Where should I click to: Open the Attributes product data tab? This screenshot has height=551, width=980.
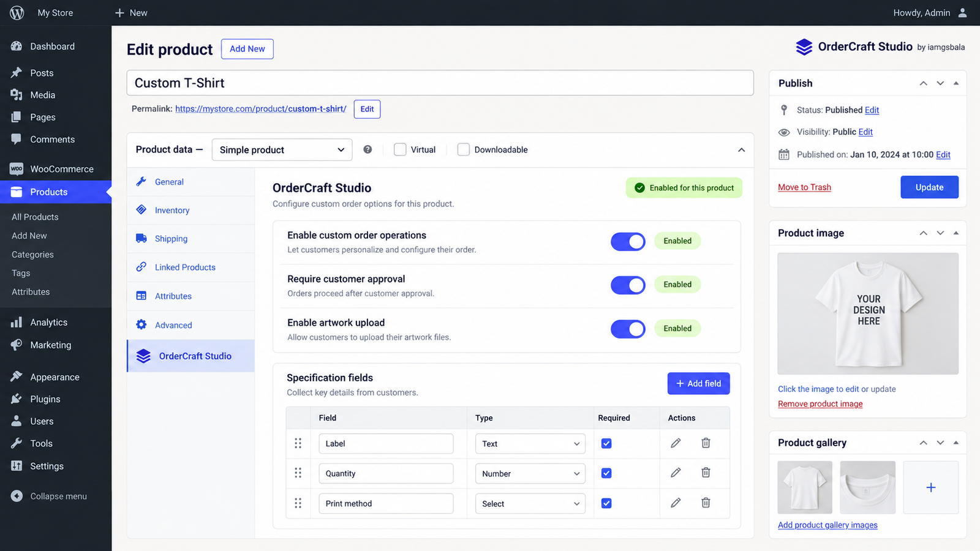point(190,296)
